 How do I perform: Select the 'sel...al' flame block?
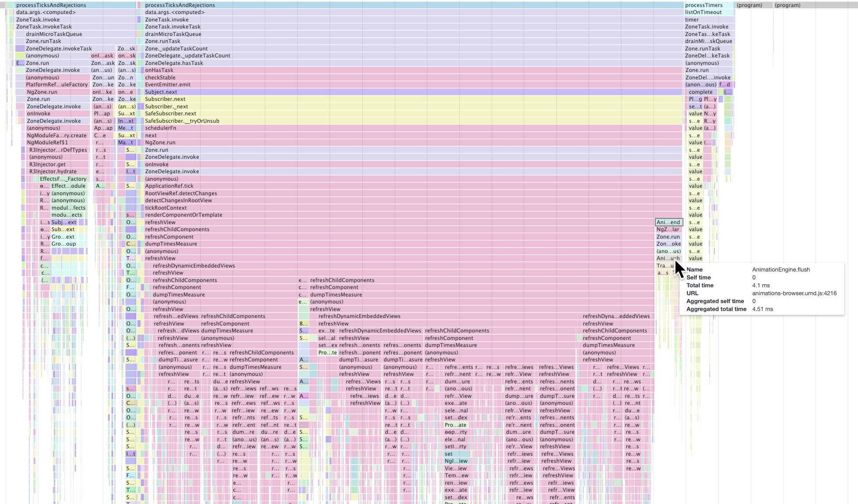click(327, 338)
